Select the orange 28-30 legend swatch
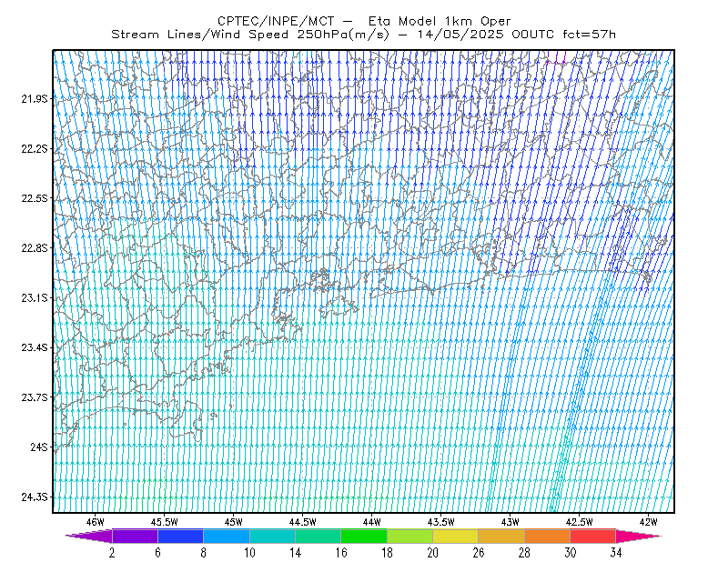 click(x=548, y=536)
